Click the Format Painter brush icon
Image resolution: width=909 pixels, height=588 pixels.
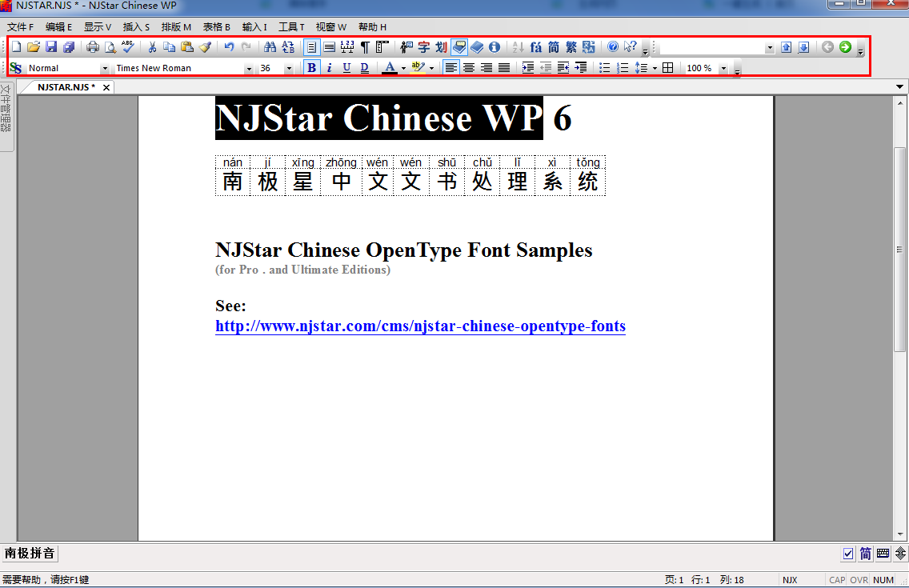[x=206, y=47]
